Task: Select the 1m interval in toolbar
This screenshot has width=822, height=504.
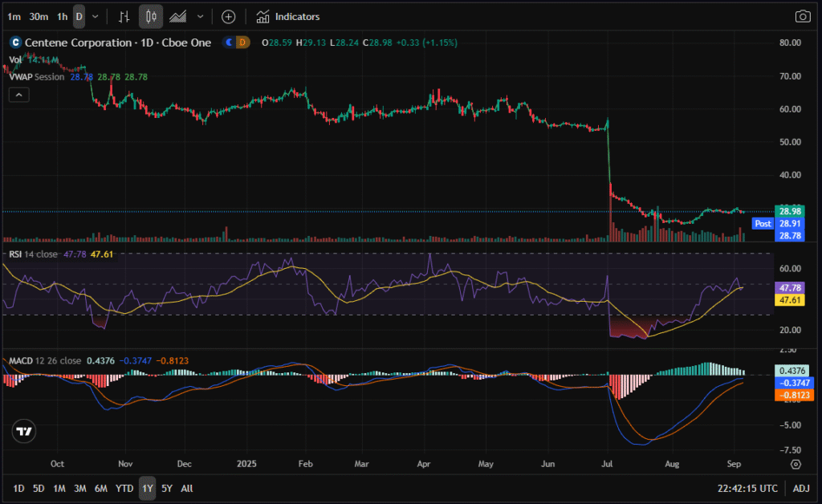Action: pos(14,16)
